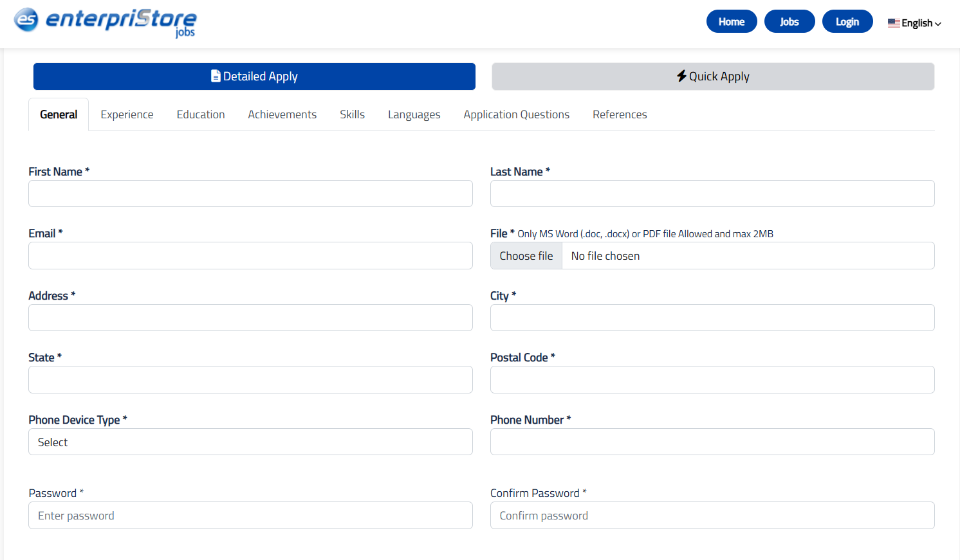Image resolution: width=960 pixels, height=560 pixels.
Task: Switch to the Skills tab
Action: [x=352, y=114]
